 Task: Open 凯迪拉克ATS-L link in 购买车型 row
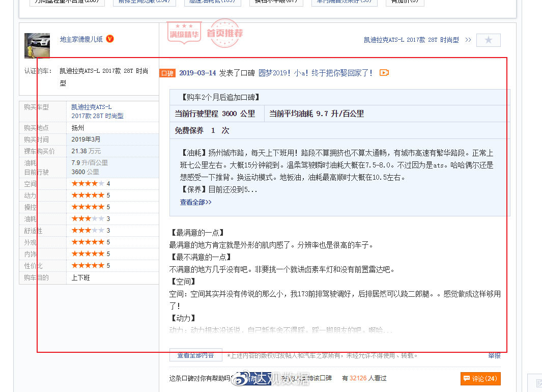pos(91,107)
